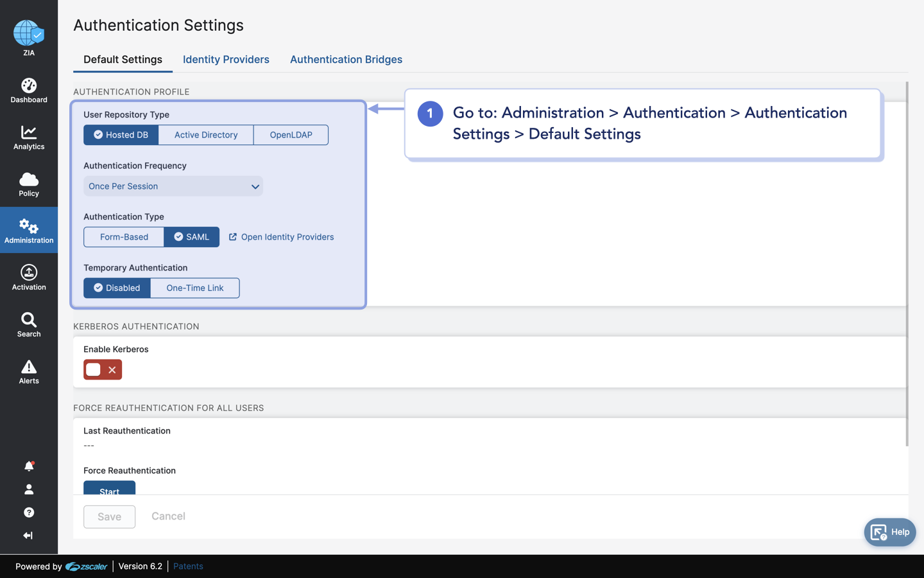Screen dimensions: 924x578
Task: Click the Open Identity Providers link
Action: 287,236
